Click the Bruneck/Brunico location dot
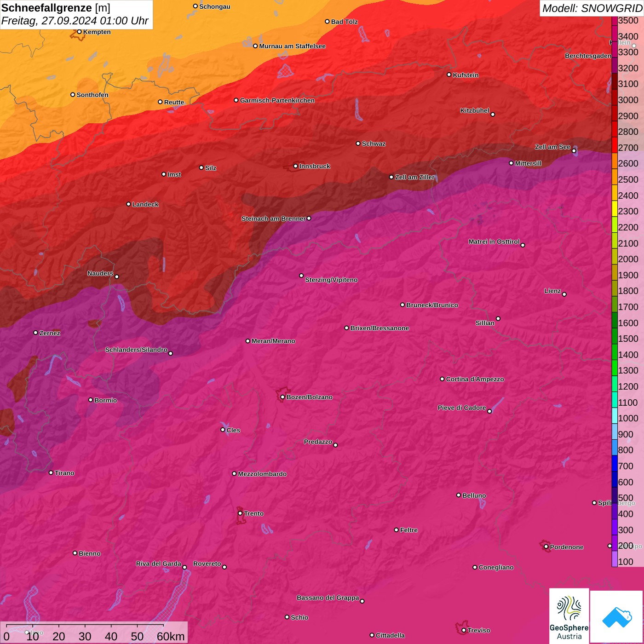This screenshot has height=644, width=644. [x=402, y=305]
